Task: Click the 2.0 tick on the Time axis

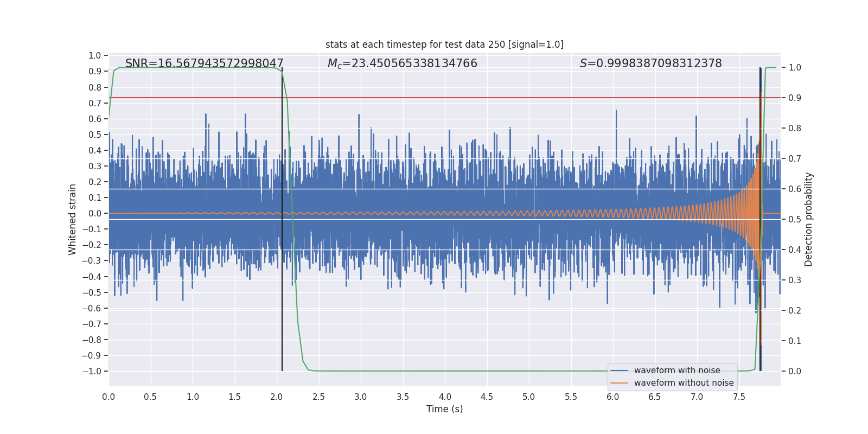Action: click(277, 397)
